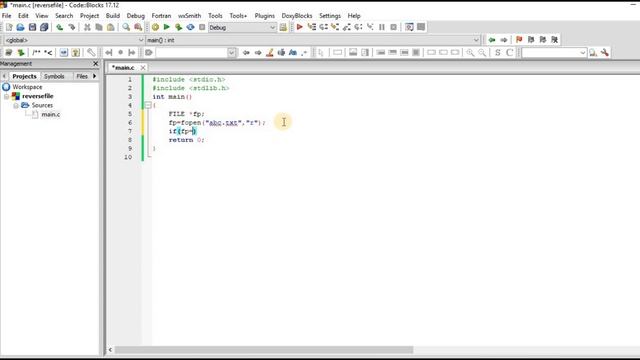Image resolution: width=640 pixels, height=360 pixels.
Task: Click the Build and run icon
Action: pos(178,27)
